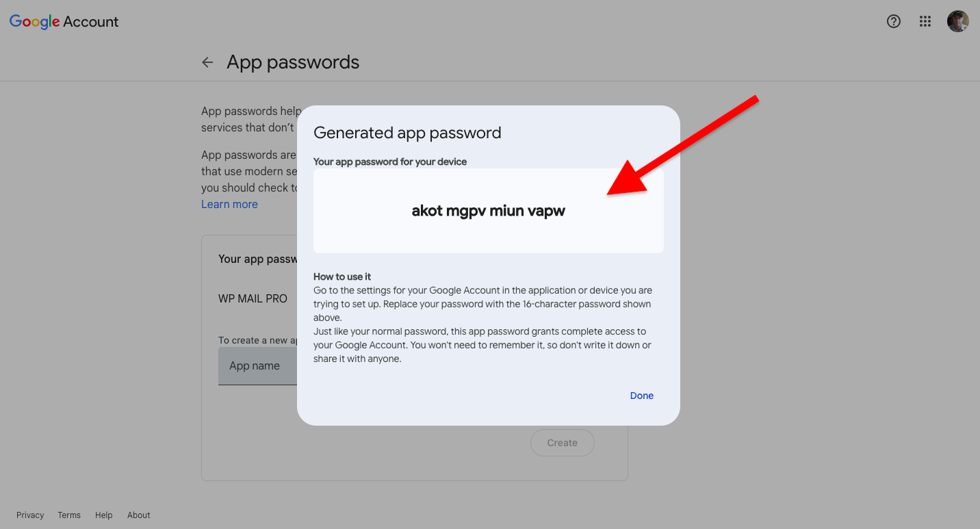Open the Terms footer link
The image size is (980, 529).
click(x=69, y=515)
